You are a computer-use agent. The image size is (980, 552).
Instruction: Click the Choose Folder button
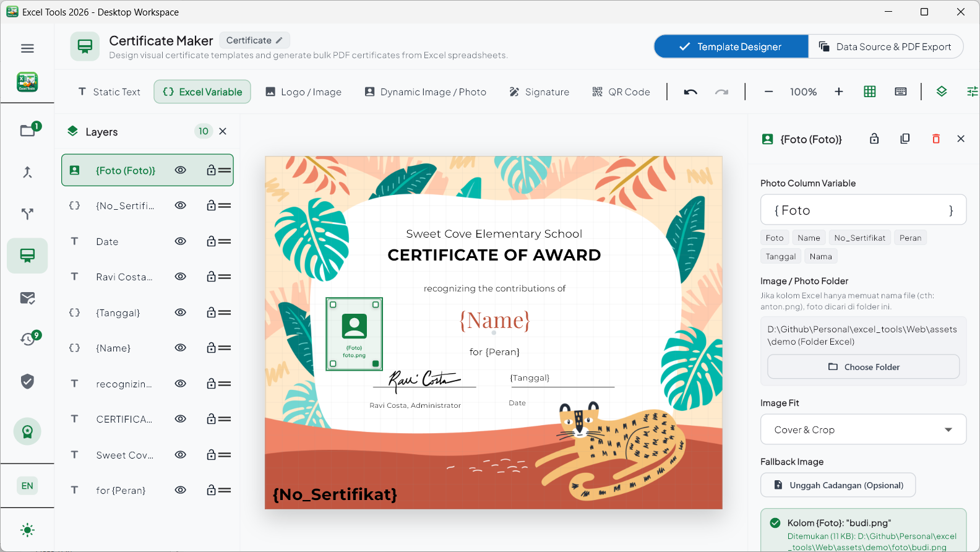click(863, 367)
